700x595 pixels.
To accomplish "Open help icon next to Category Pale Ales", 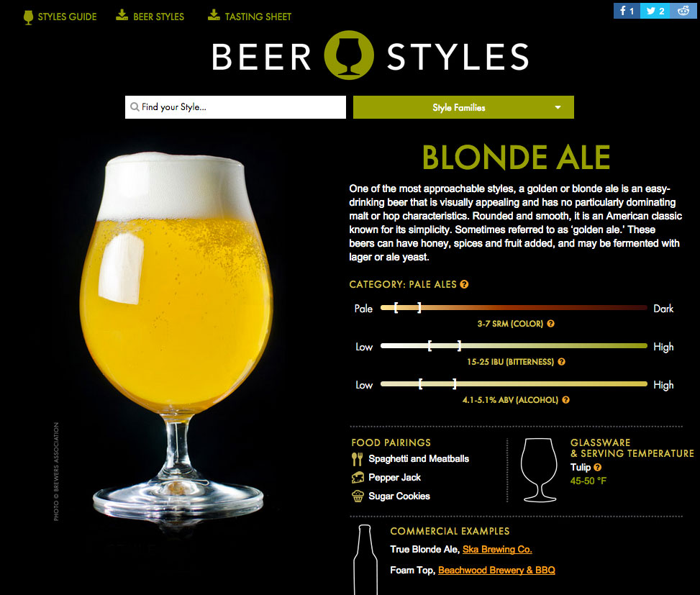I will [464, 284].
